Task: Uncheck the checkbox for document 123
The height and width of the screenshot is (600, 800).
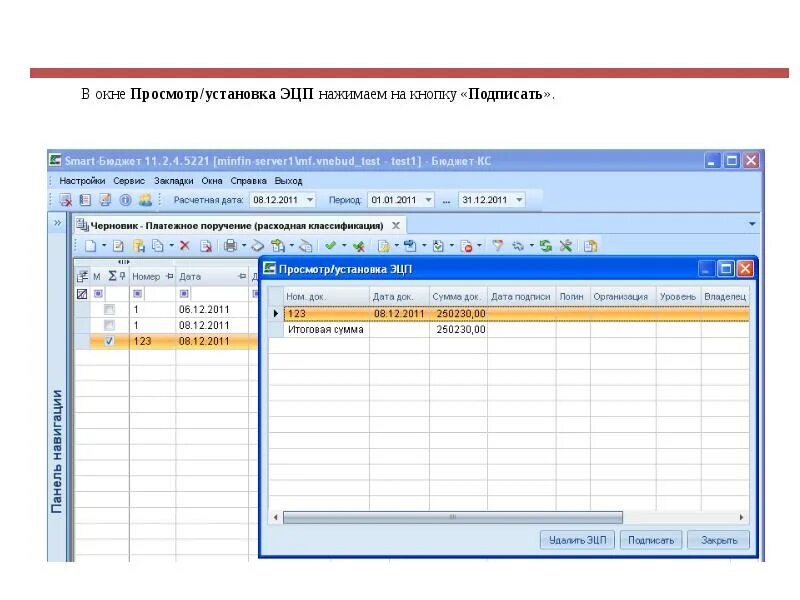Action: pos(109,341)
